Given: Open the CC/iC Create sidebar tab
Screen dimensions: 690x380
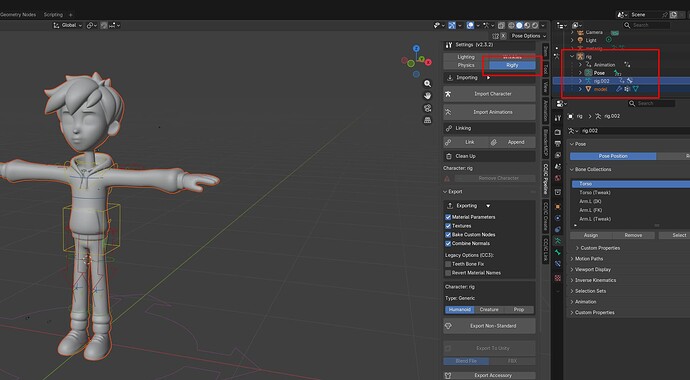Looking at the screenshot, I should [x=546, y=216].
